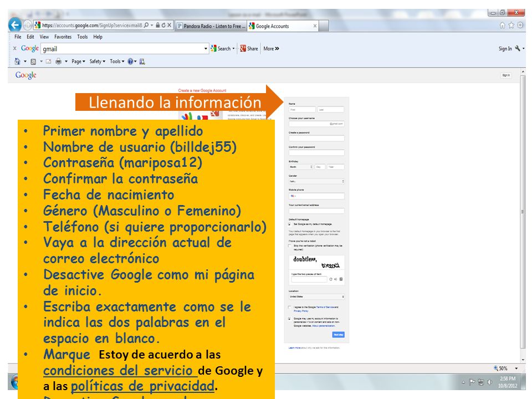Viewport: 532px width, 399px height.
Task: Open the Location country dropdown
Action: (316, 296)
